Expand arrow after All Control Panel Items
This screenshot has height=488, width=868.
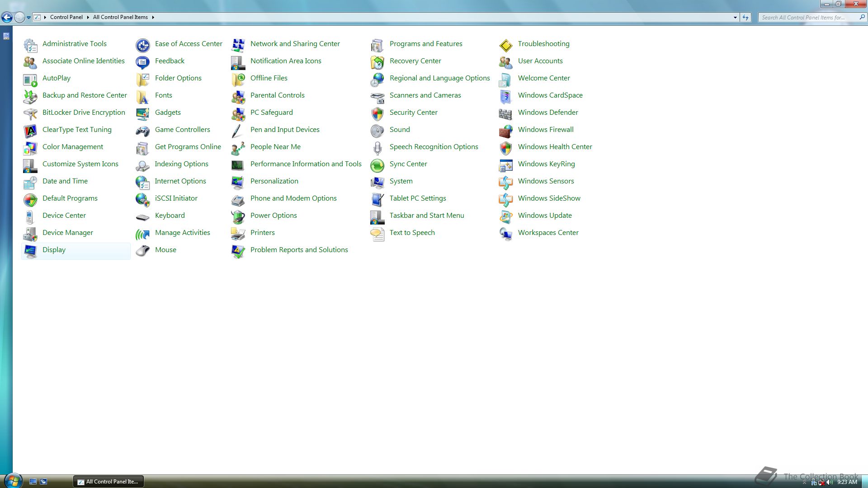click(153, 17)
